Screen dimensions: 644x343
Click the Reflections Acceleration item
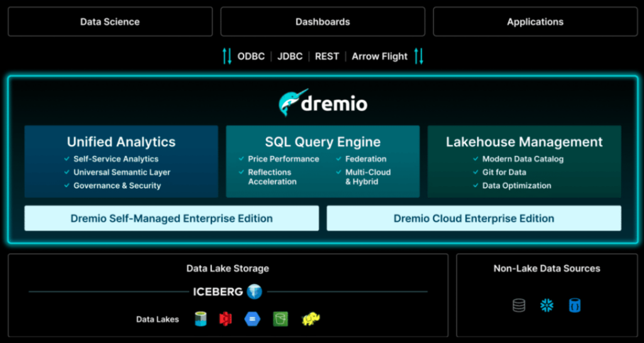(272, 177)
